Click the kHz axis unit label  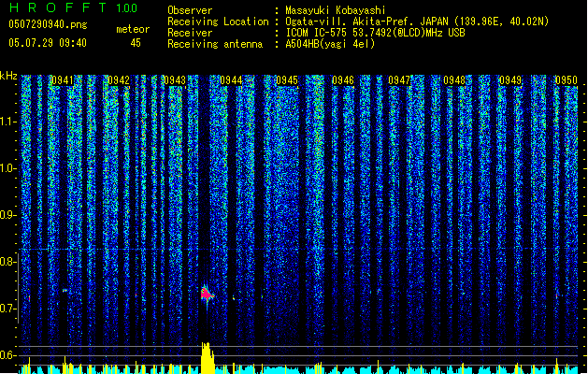click(8, 76)
